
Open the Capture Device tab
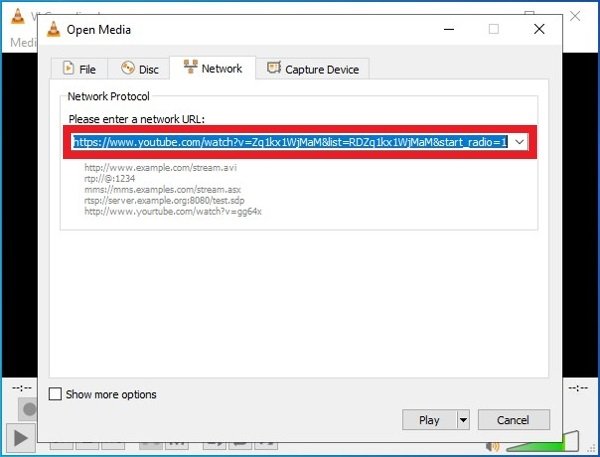click(x=313, y=69)
